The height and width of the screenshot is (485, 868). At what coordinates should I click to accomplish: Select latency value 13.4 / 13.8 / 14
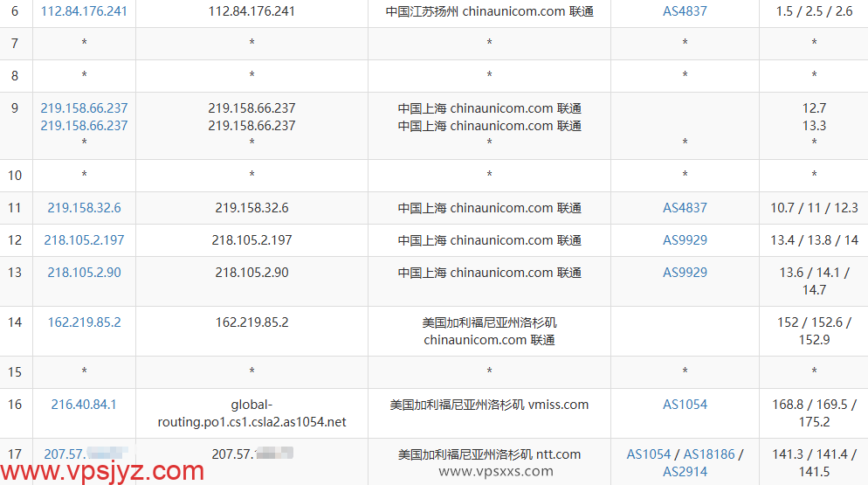[814, 240]
